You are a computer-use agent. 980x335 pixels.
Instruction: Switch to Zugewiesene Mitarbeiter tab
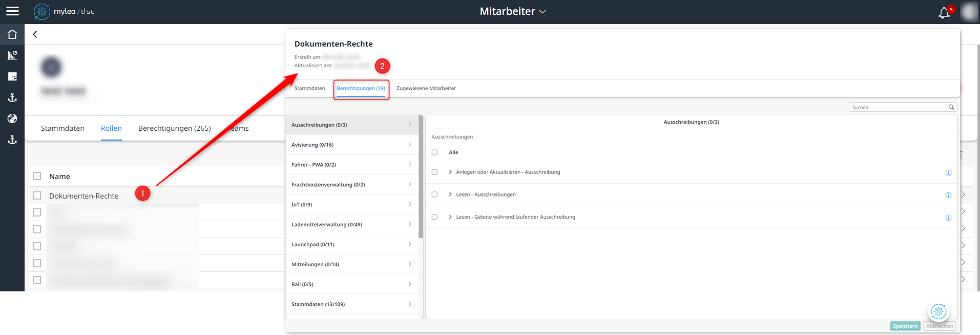pos(426,88)
